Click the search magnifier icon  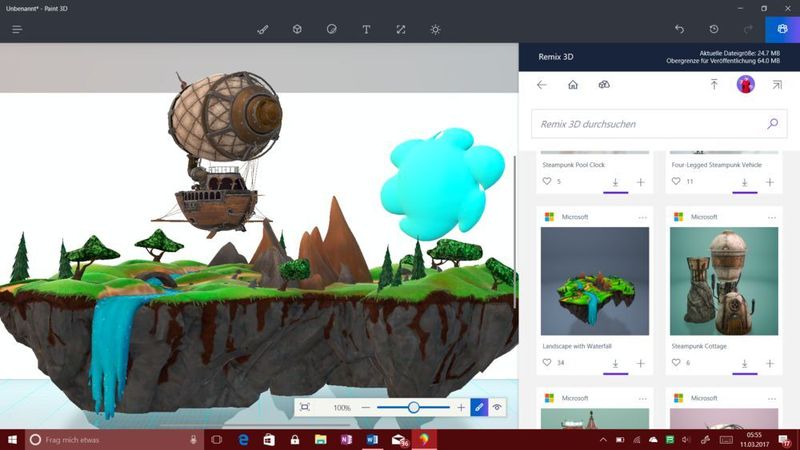(772, 123)
